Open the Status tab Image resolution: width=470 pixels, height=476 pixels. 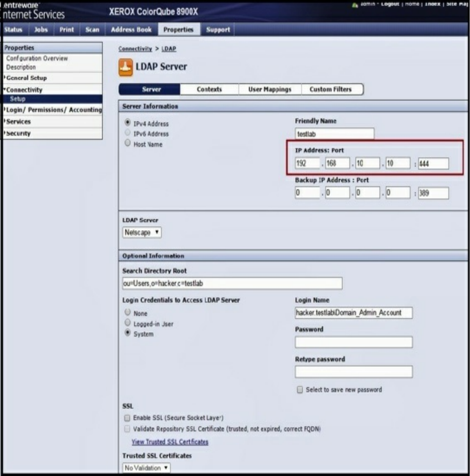tap(14, 30)
